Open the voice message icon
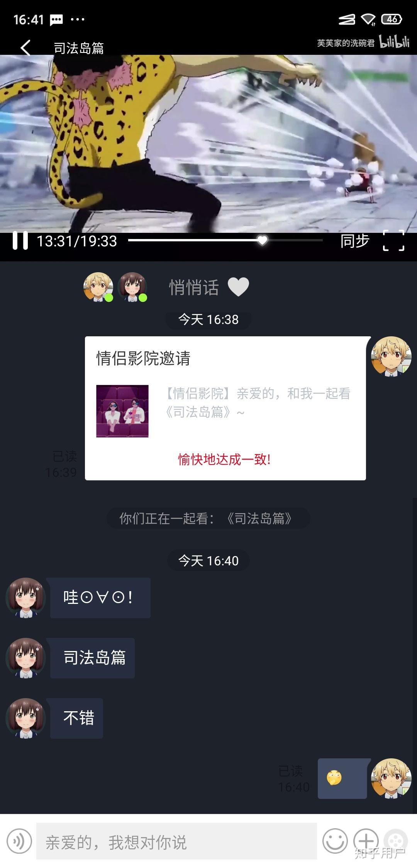Viewport: 417px width, 868px height. [x=19, y=841]
